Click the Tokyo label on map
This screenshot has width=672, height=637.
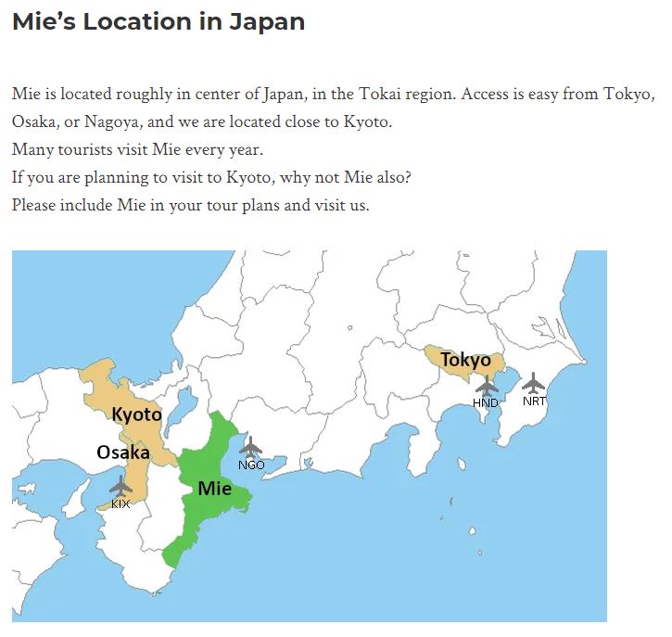pyautogui.click(x=466, y=360)
